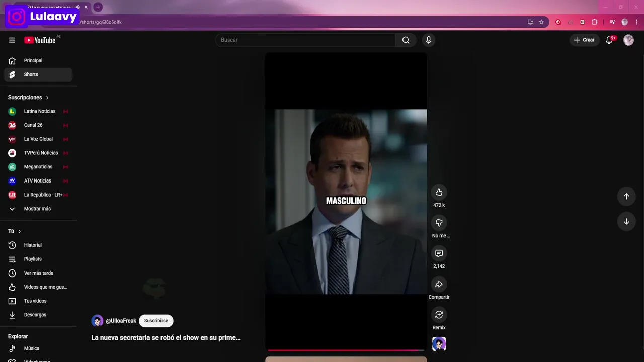
Task: Open the fast-forward extension icon in the toolbar
Action: click(x=582, y=22)
